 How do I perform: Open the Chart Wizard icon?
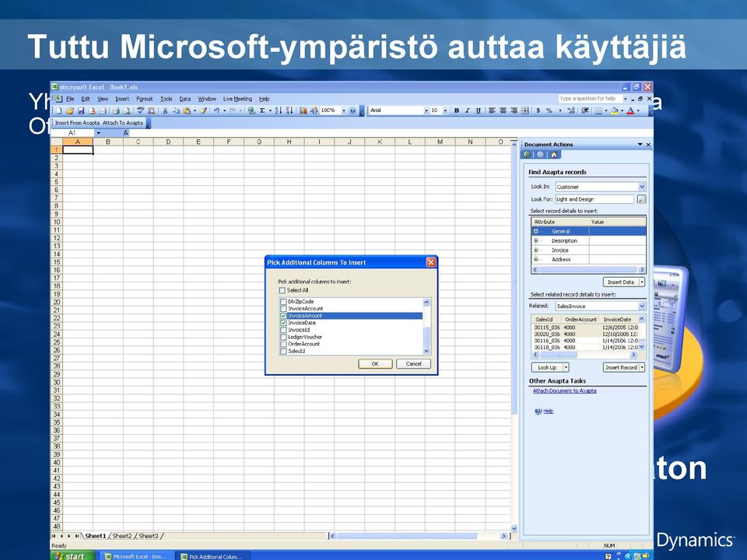coord(303,110)
